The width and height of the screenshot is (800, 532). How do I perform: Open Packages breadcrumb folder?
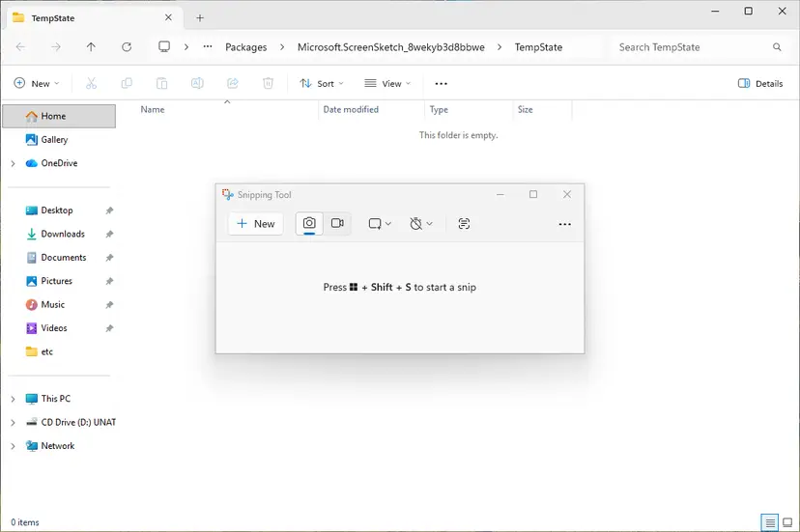[x=246, y=47]
